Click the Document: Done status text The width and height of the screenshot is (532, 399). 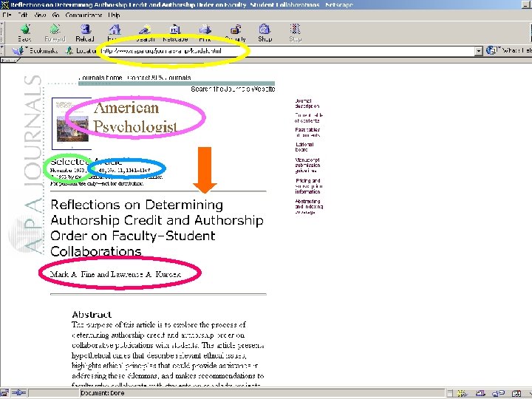pos(102,393)
